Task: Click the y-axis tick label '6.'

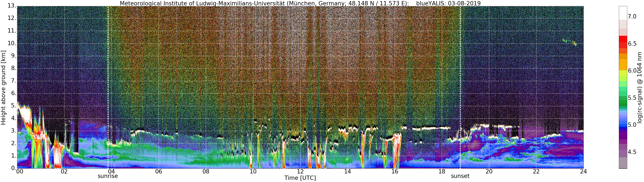Action: 14,93
